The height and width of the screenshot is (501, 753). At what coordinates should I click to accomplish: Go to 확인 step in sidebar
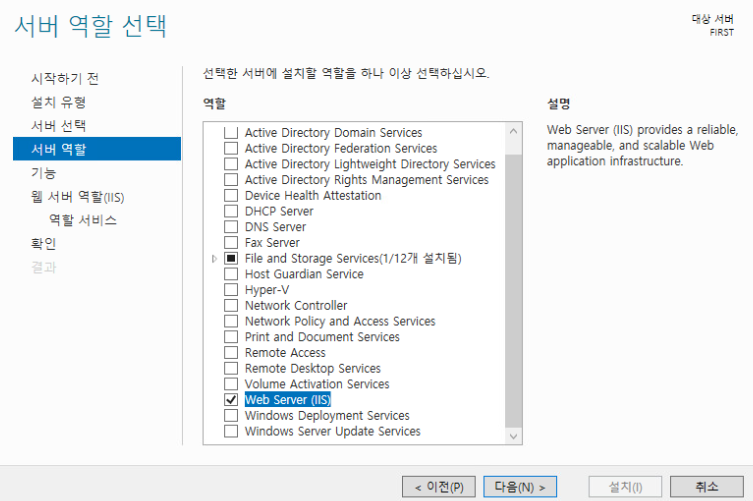click(x=43, y=244)
